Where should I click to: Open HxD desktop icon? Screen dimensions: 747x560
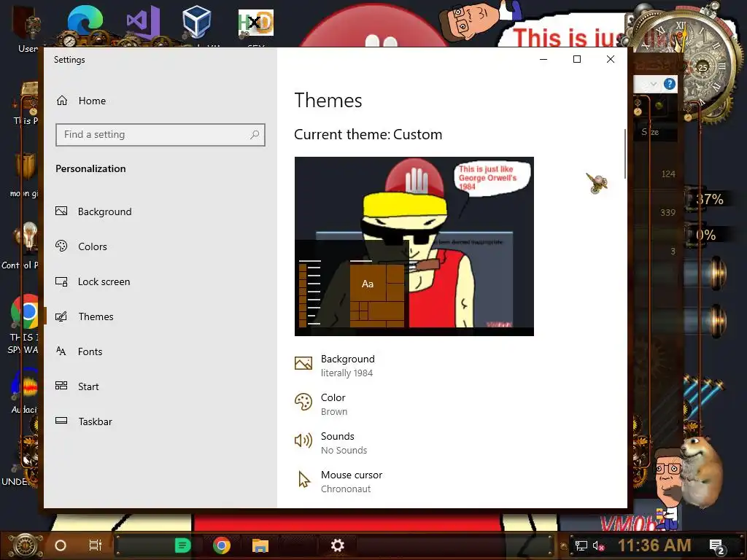click(x=256, y=23)
